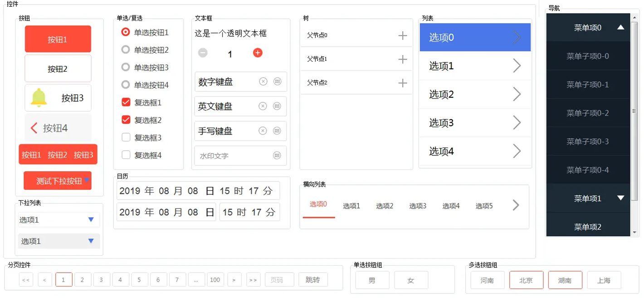Viewport: 644px width, 298px height.
Task: Expand tree node 父节点1 plus icon
Action: [403, 59]
